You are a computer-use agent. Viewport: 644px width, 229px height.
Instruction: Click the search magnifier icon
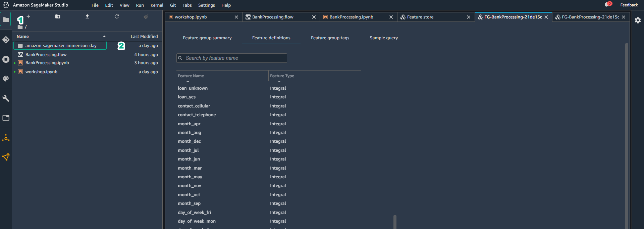point(180,58)
